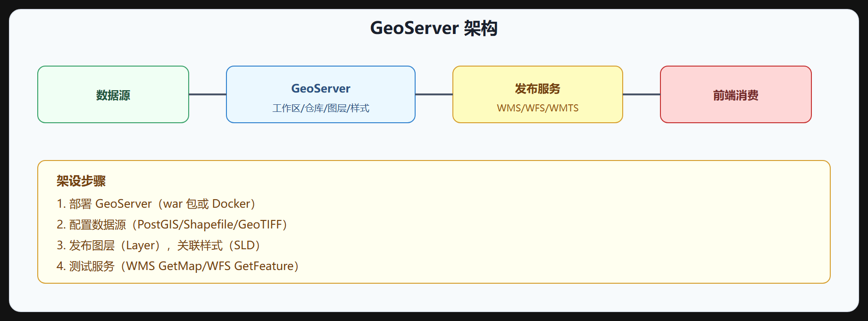The image size is (868, 321).
Task: Click step 4 '测试服务' line
Action: 178,266
